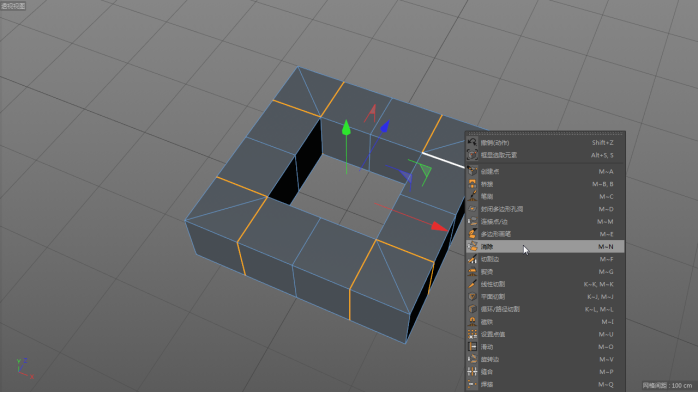Choose Iron (M~G) menu entry
Screen dimensions: 698x393
tap(545, 271)
